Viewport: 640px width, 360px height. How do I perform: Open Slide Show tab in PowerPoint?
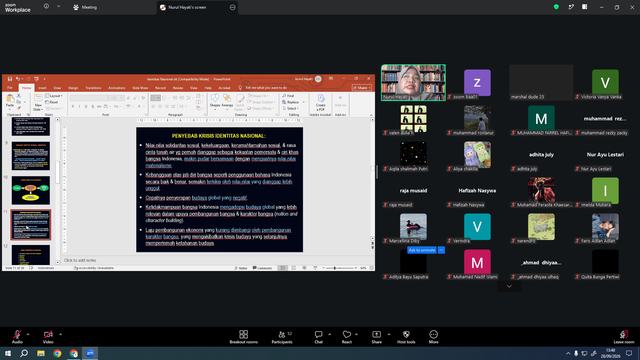pos(140,88)
